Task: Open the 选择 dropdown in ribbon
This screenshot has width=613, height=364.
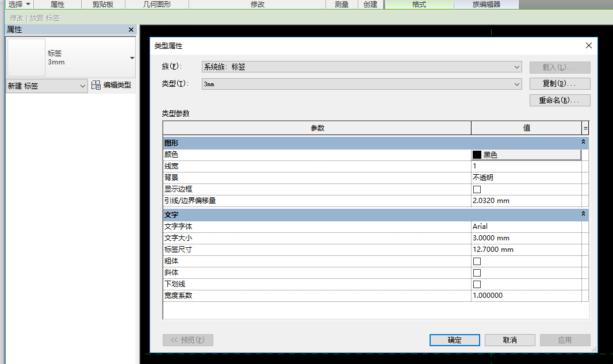Action: 19,4
